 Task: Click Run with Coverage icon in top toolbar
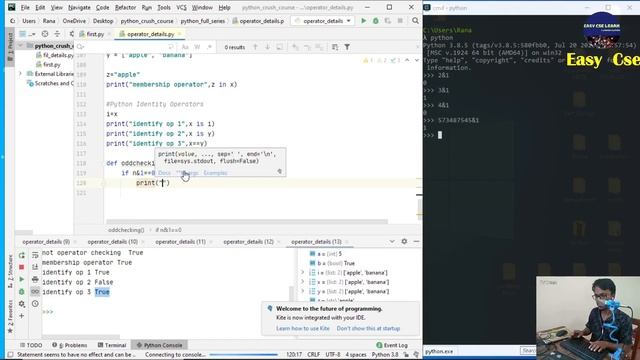click(387, 21)
